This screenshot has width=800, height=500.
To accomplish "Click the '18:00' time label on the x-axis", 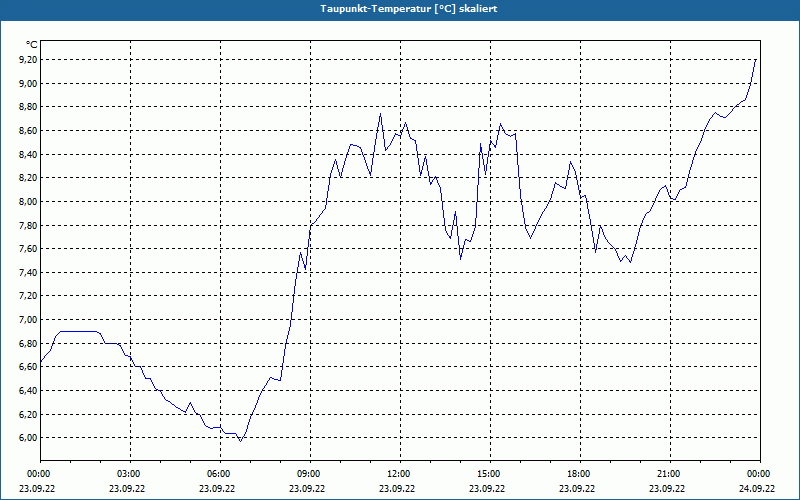I will click(x=578, y=474).
